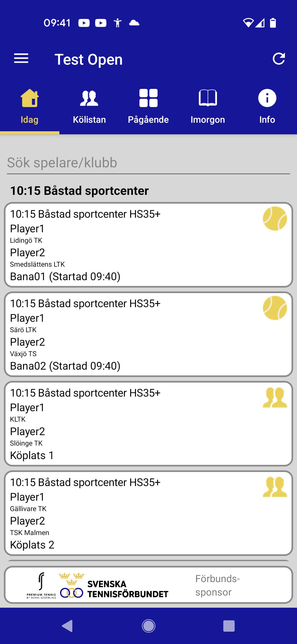Click the Svenska Tennisförbundet sponsor banner
This screenshot has height=644, width=297.
click(x=148, y=585)
